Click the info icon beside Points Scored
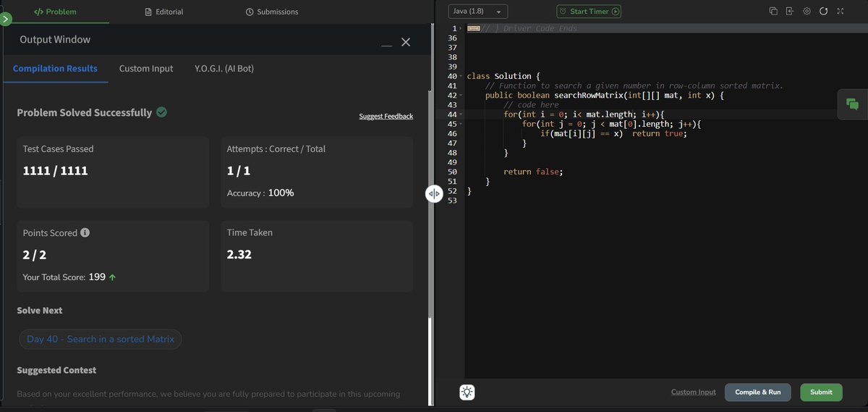The width and height of the screenshot is (868, 412). click(x=85, y=233)
